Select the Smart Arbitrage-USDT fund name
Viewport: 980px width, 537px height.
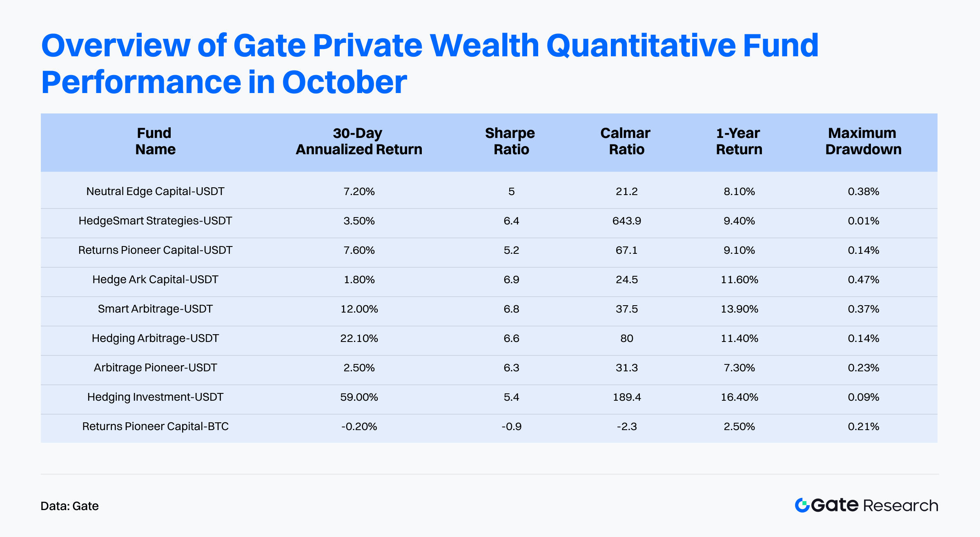click(x=155, y=309)
